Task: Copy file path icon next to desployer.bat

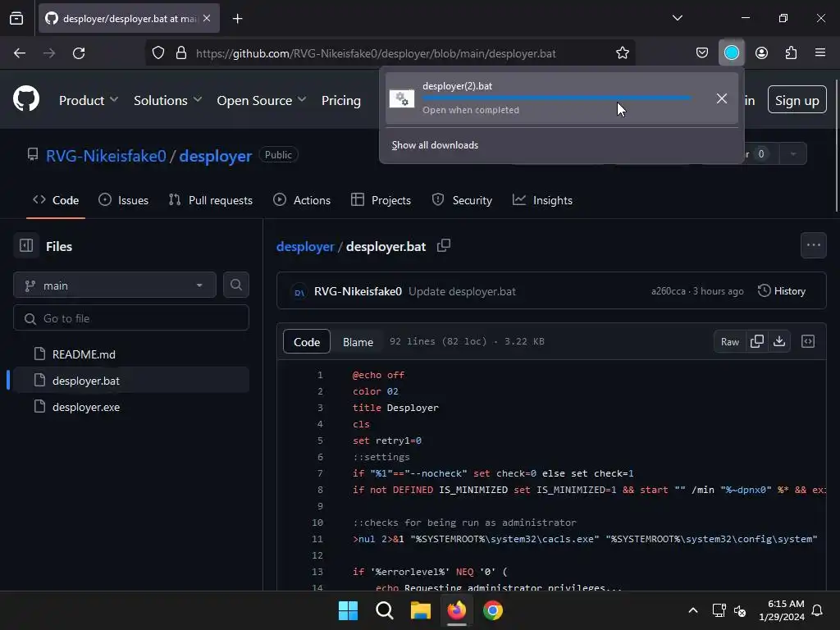Action: (444, 245)
